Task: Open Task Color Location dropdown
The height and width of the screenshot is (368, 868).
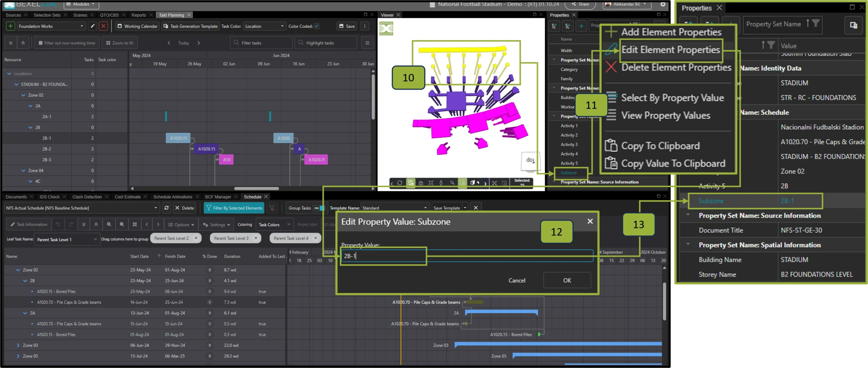Action: (264, 26)
